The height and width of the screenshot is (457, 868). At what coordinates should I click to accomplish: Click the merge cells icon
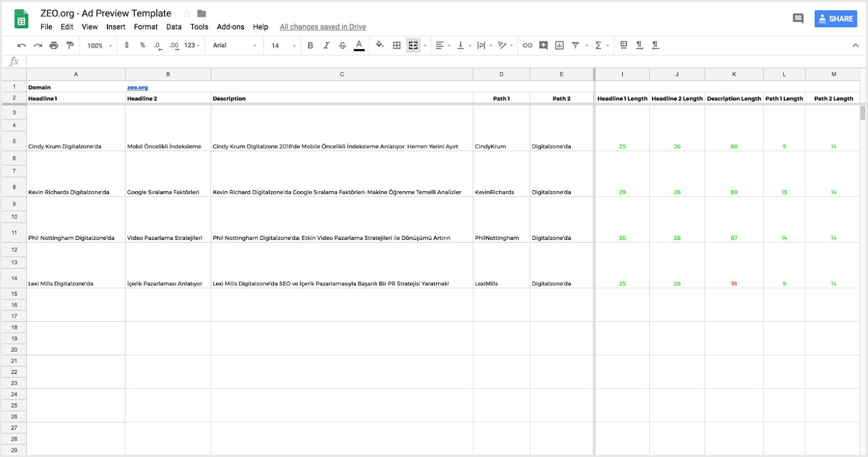point(413,46)
